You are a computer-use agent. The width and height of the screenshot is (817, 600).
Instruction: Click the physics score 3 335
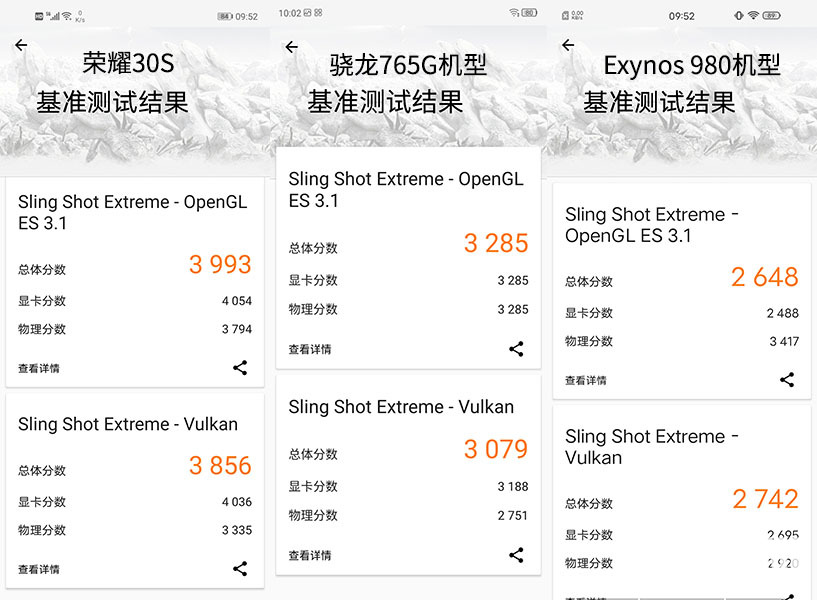tap(237, 530)
